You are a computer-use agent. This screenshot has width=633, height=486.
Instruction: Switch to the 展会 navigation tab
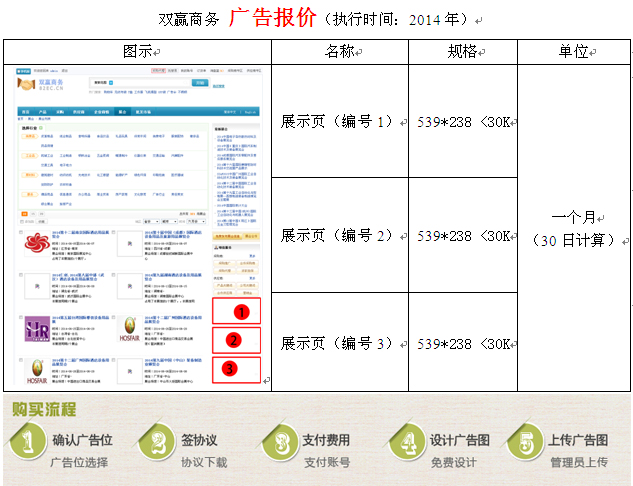(123, 113)
